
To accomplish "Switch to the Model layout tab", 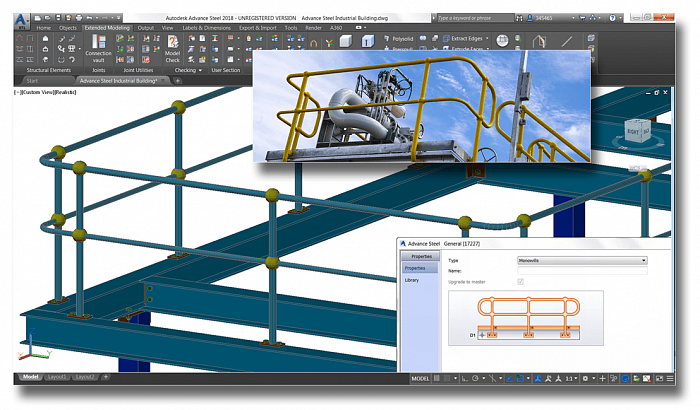I will 30,377.
